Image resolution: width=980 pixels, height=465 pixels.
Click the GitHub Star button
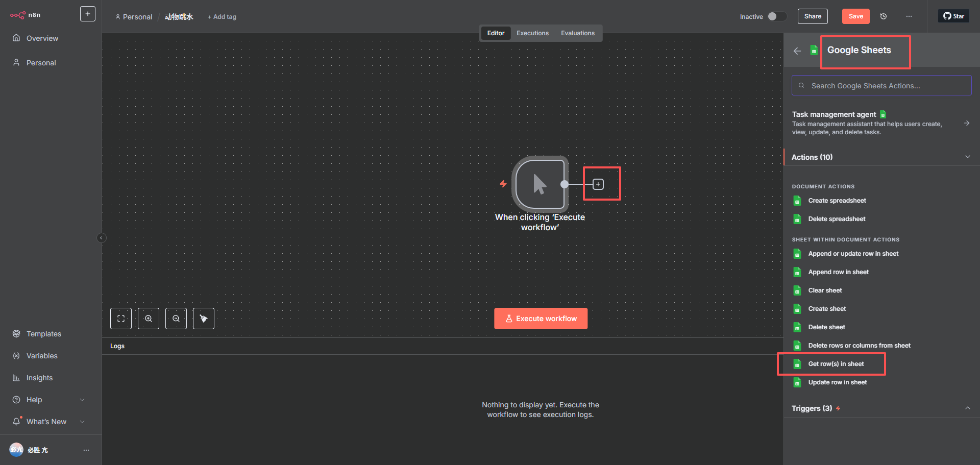pos(953,16)
